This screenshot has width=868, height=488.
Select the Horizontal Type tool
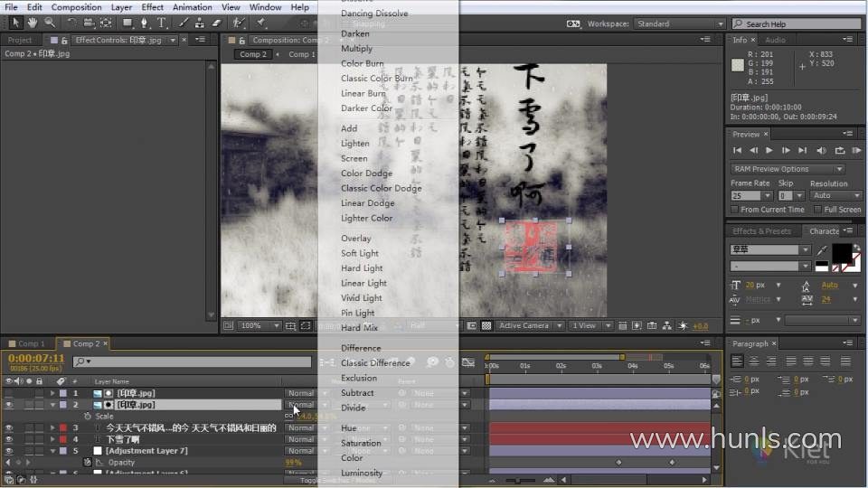[162, 23]
